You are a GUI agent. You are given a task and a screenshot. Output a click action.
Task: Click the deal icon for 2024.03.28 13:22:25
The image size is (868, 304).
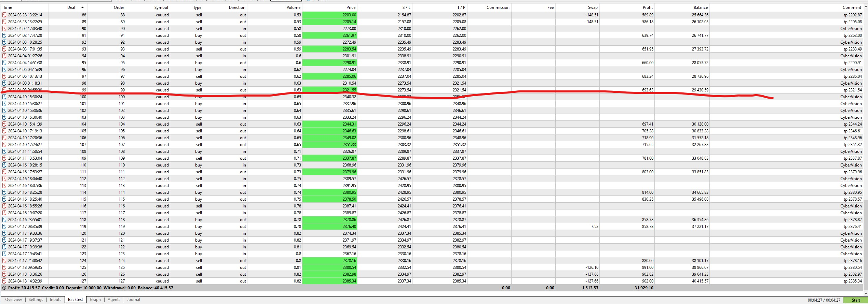point(4,22)
